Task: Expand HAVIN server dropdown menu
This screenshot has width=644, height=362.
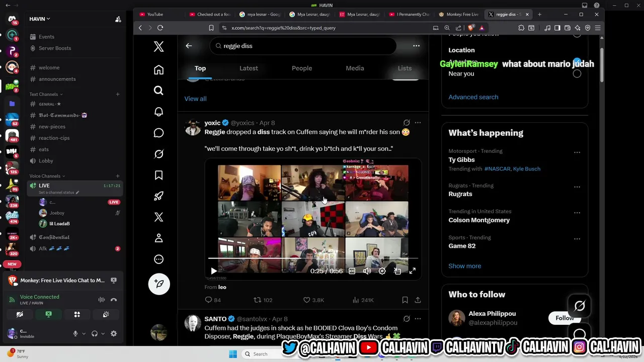Action: tap(40, 19)
